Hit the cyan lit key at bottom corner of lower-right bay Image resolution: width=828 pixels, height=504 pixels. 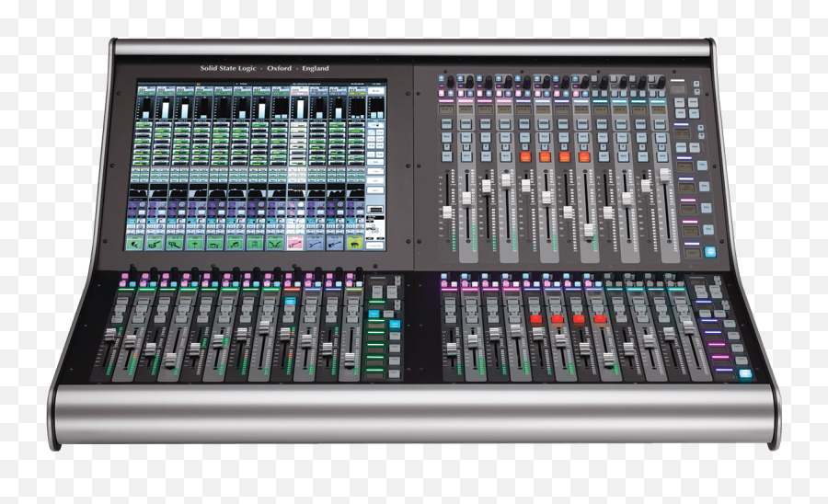[745, 373]
